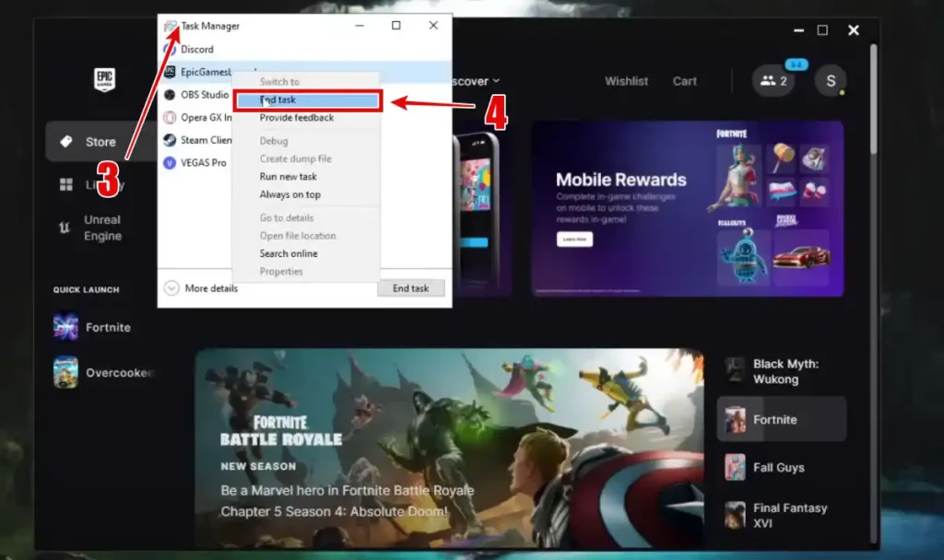This screenshot has height=560, width=944.
Task: Select the Discord row in Task Manager
Action: [x=304, y=50]
